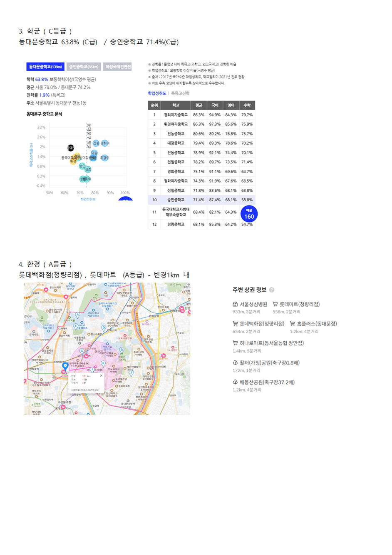
Task: Select the 전농중학교 table row
Action: coord(201,134)
